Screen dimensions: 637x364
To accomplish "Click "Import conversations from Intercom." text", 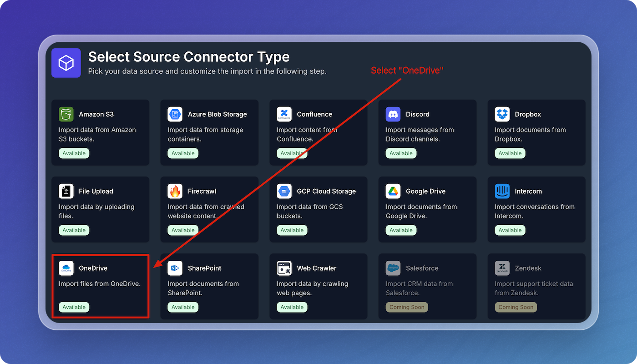I will pyautogui.click(x=535, y=211).
